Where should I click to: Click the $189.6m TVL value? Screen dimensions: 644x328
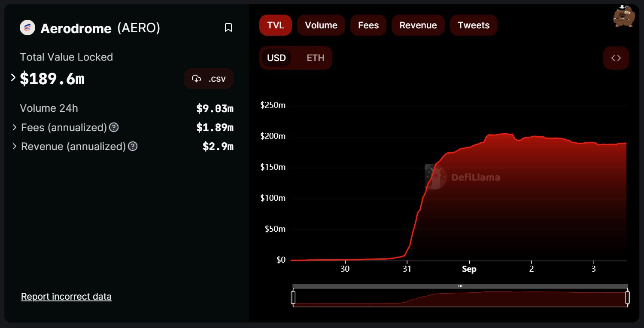click(52, 79)
